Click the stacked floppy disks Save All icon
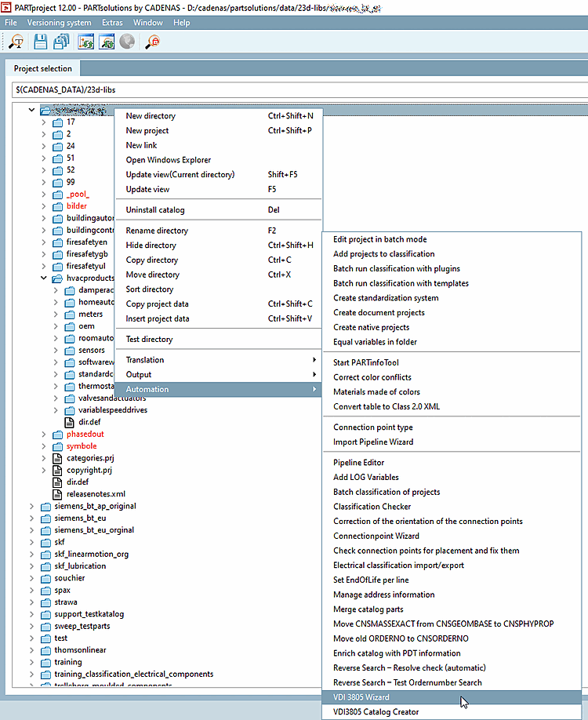The height and width of the screenshot is (720, 588). (61, 42)
